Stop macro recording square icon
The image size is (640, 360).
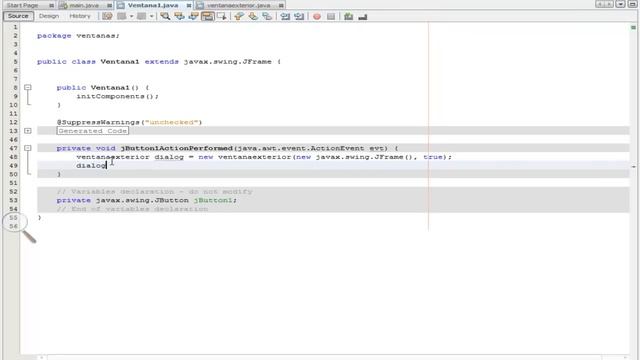(331, 16)
